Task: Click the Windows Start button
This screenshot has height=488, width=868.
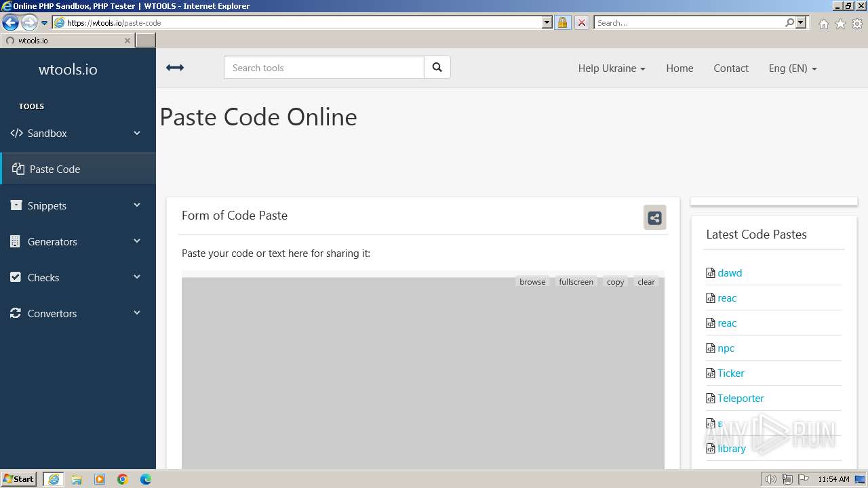Action: (19, 479)
